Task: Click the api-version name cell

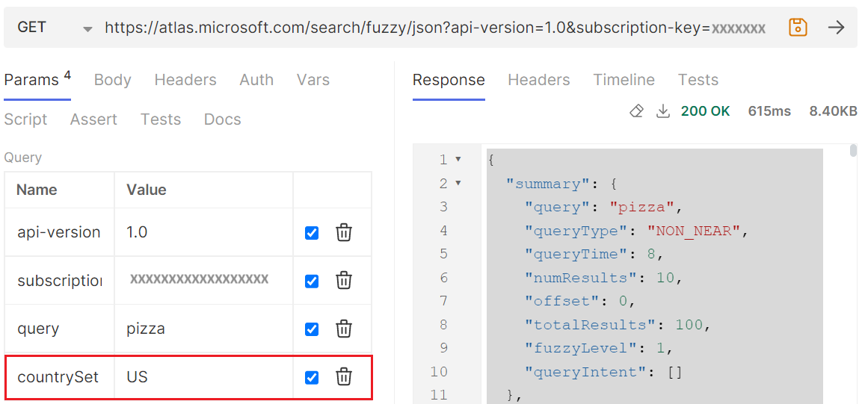Action: point(59,233)
